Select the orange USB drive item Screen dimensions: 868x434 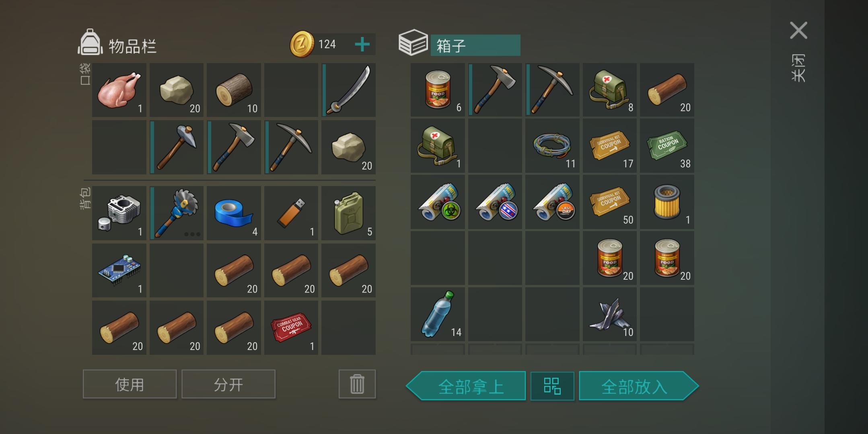(291, 213)
